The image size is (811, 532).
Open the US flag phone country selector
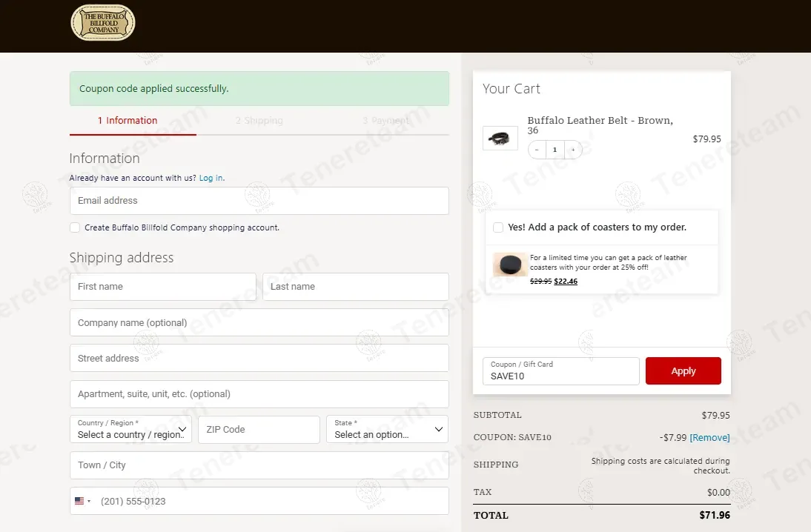(x=83, y=501)
